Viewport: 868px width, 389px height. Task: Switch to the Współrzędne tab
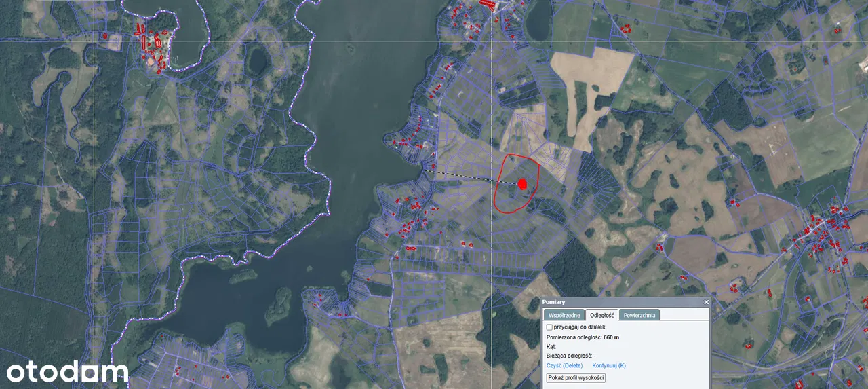click(x=564, y=315)
